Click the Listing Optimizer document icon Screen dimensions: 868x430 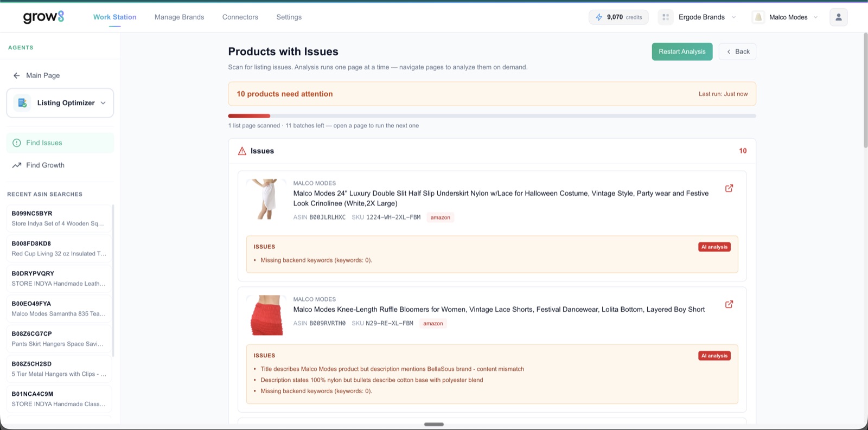click(22, 103)
